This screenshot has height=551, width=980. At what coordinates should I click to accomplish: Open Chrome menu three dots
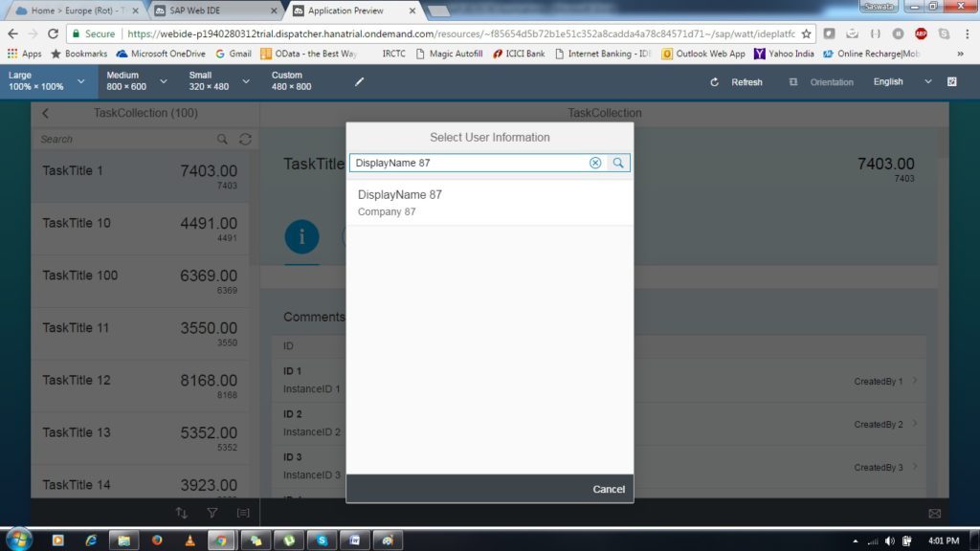pyautogui.click(x=967, y=33)
